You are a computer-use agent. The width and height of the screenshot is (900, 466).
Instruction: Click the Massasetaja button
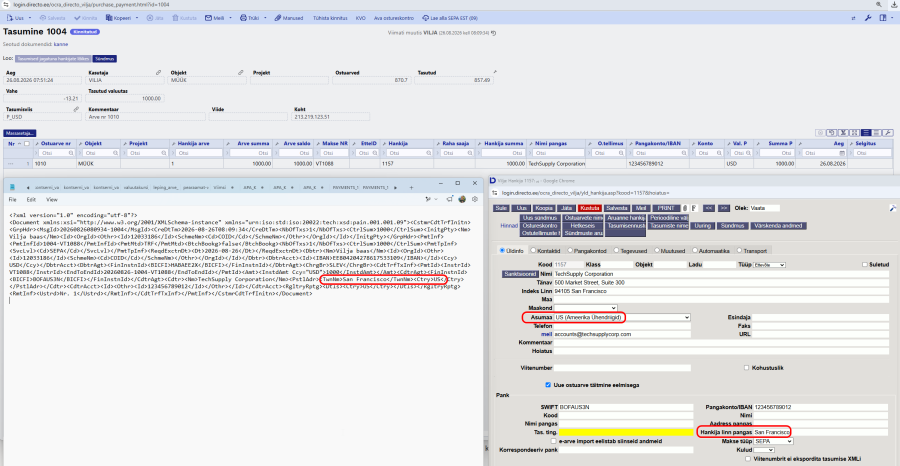20,133
